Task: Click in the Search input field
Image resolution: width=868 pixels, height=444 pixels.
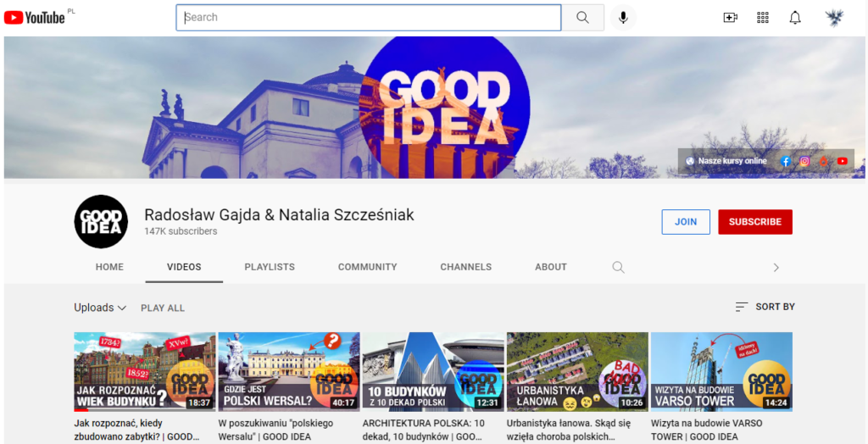Action: (x=369, y=17)
